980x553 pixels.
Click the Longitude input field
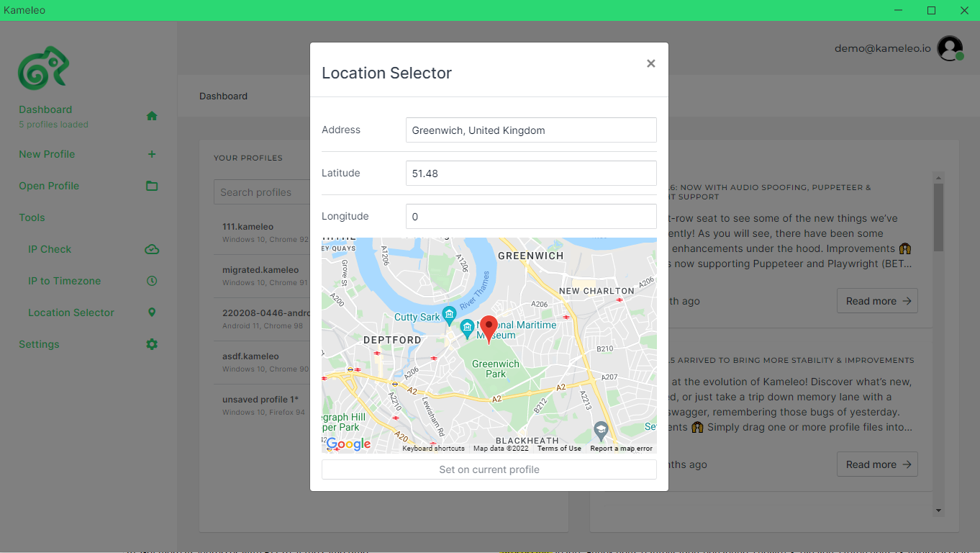coord(531,217)
